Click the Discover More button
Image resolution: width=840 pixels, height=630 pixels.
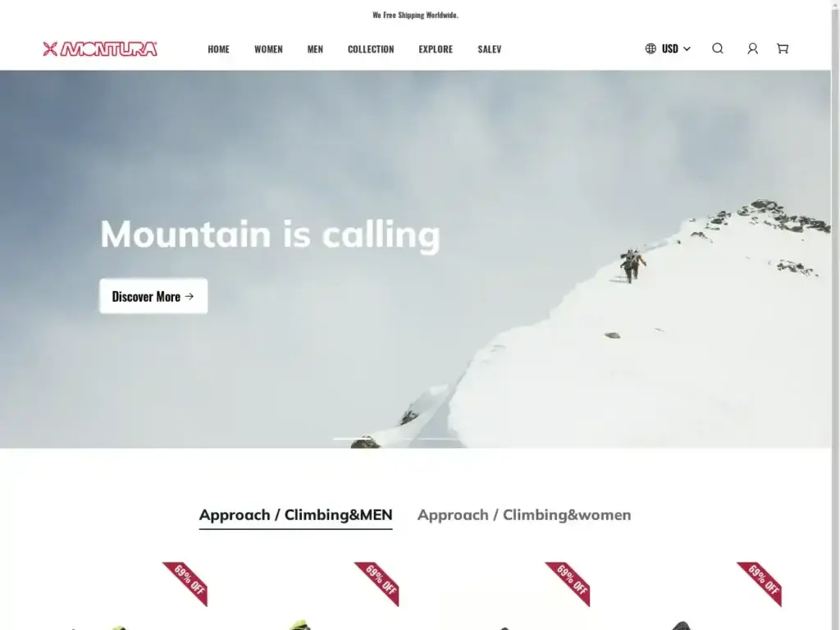pos(153,295)
